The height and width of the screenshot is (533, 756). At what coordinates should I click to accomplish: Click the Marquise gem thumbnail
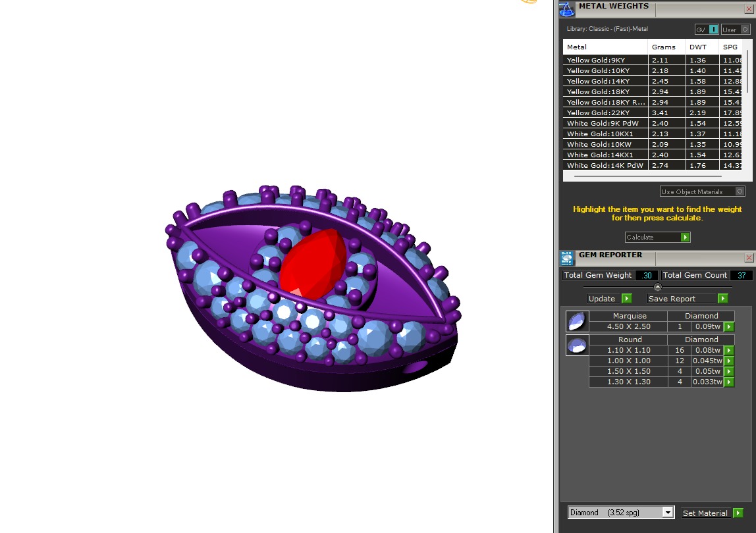[577, 321]
